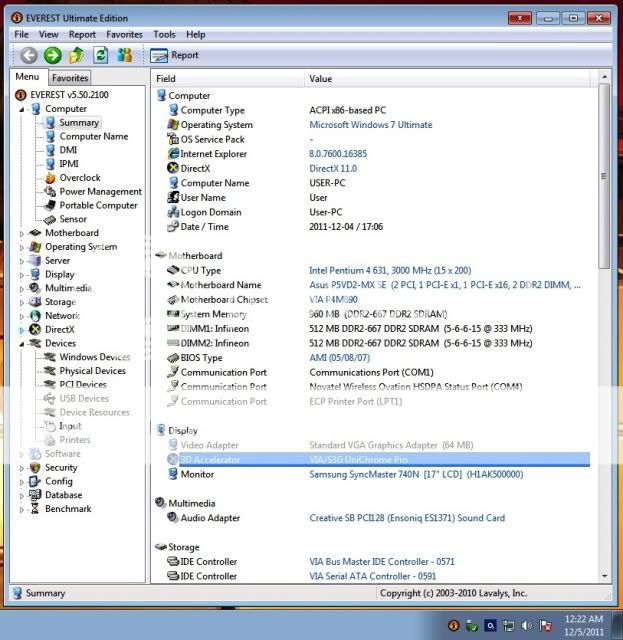The image size is (623, 640).
Task: Collapse the Computer tree node
Action: tap(22, 109)
